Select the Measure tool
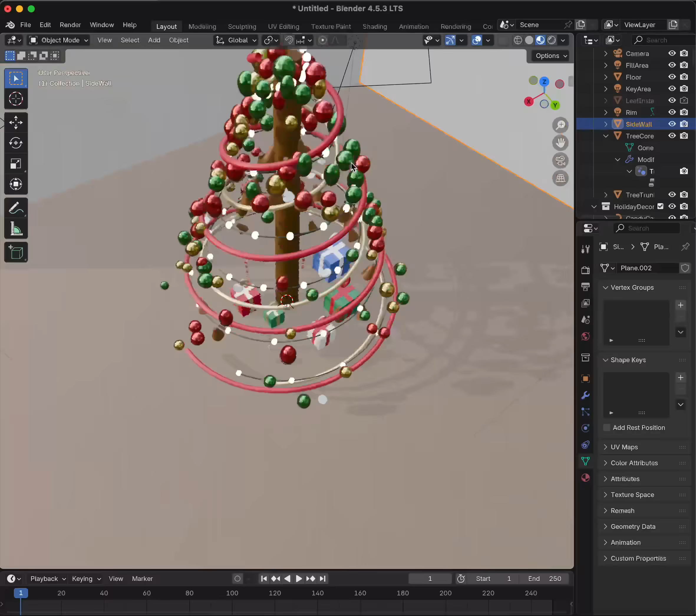 (16, 229)
